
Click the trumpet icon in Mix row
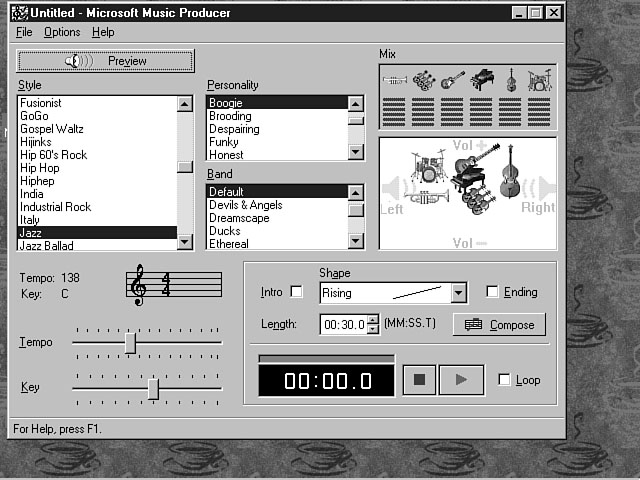tap(395, 80)
